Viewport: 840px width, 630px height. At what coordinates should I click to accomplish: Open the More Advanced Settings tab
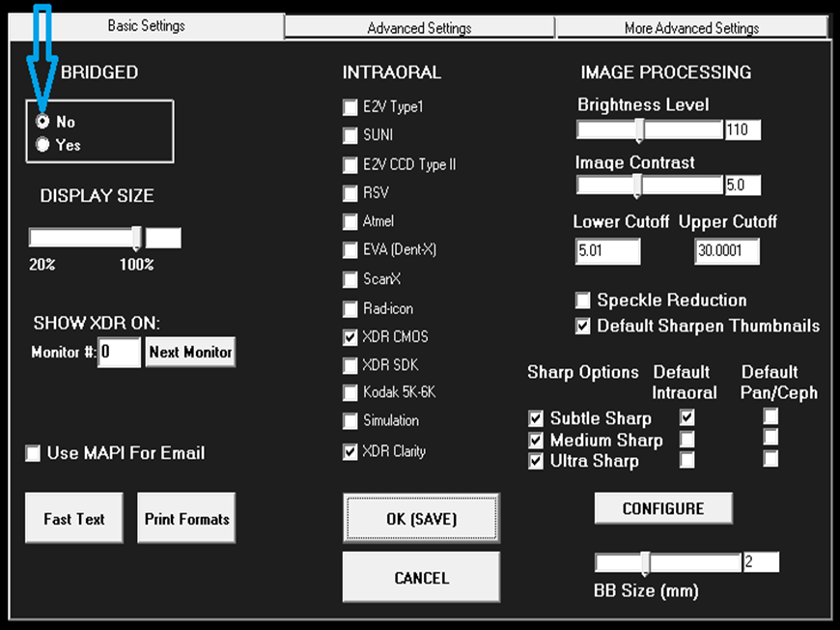[691, 28]
